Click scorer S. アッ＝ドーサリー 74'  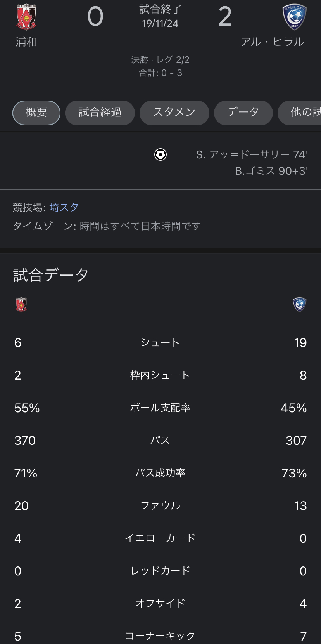pyautogui.click(x=252, y=155)
